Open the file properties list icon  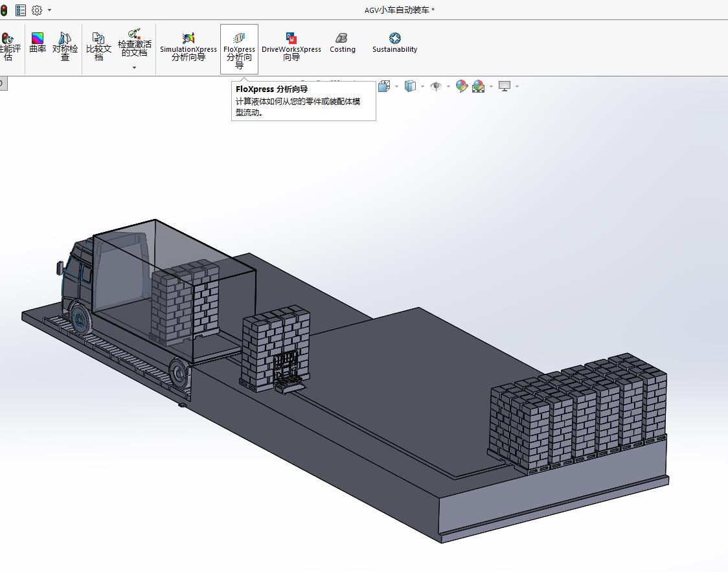click(21, 10)
